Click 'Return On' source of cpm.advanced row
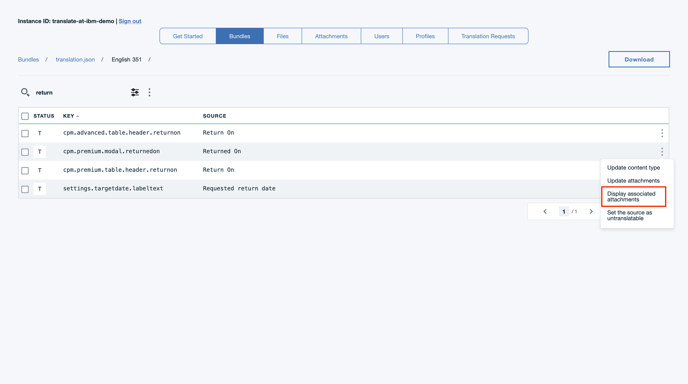 click(x=219, y=133)
